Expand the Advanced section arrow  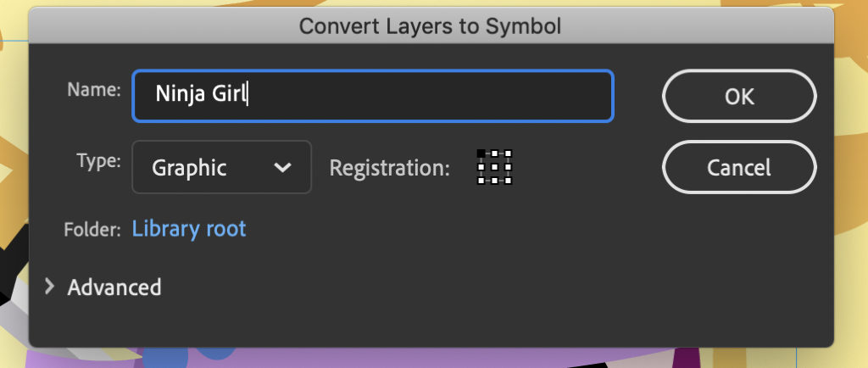pyautogui.click(x=49, y=287)
